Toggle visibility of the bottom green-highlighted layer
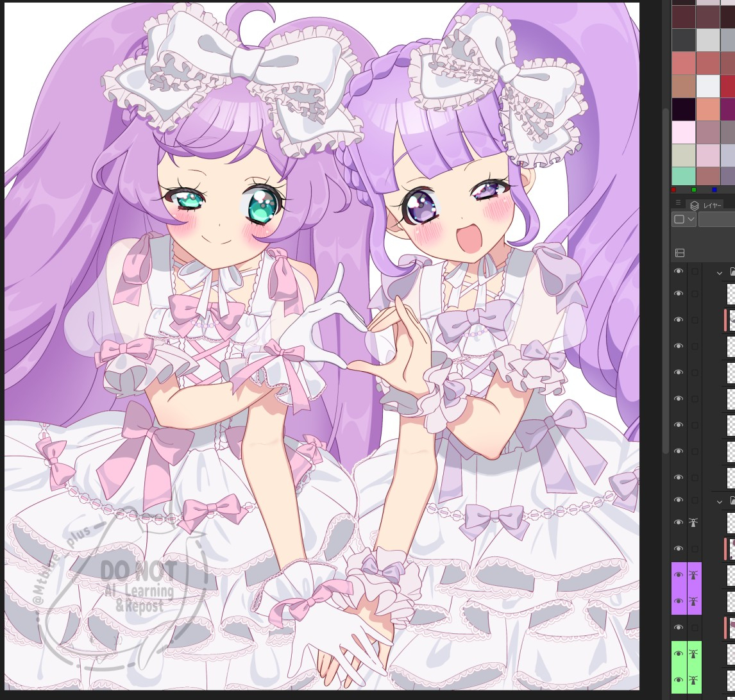Viewport: 735px width, 700px height. coord(679,680)
